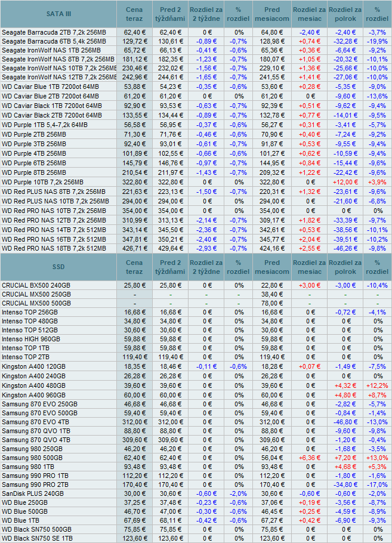This screenshot has height=543, width=392.
Task: Click the 210,54 € price of WD Purple 8TB
Action: (x=134, y=172)
